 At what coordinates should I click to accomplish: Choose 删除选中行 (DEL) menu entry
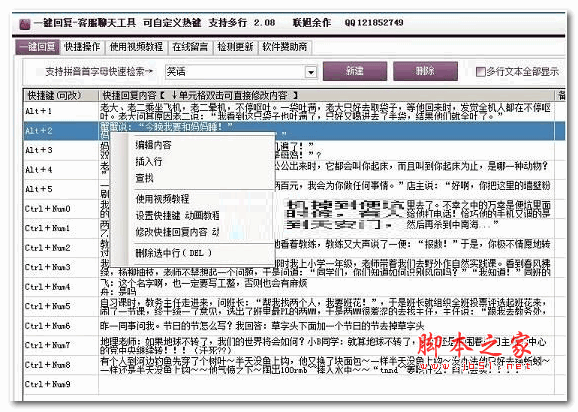(x=173, y=253)
